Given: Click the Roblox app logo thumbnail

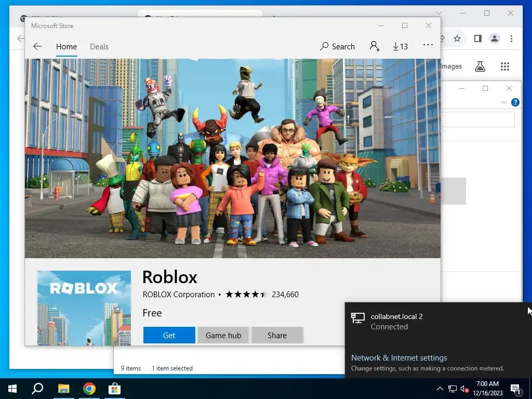Looking at the screenshot, I should tap(84, 308).
